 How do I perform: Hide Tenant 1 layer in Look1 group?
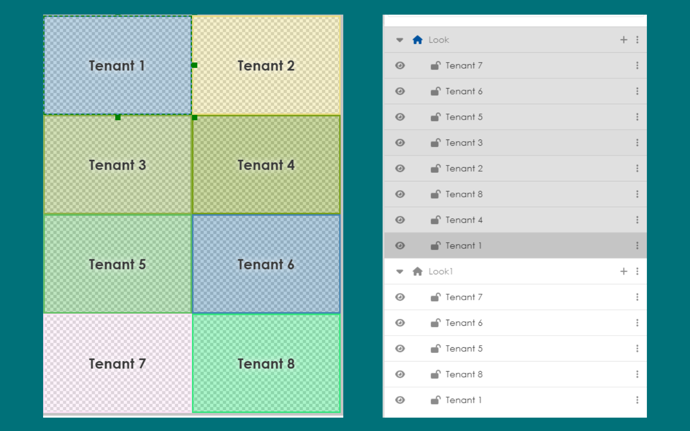[400, 400]
